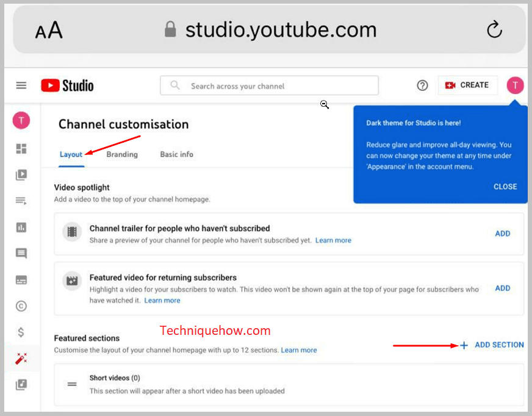Tap the Safari reload page icon
The image size is (532, 416).
(494, 29)
